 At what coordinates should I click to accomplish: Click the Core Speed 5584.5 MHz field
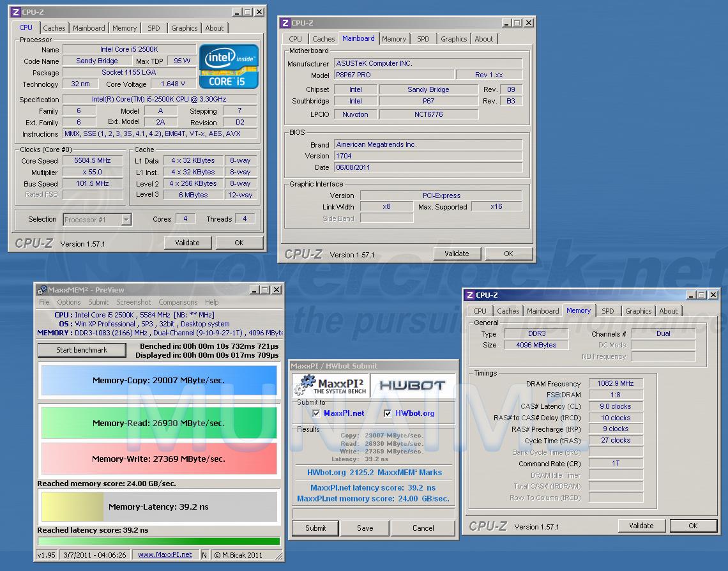click(x=93, y=160)
